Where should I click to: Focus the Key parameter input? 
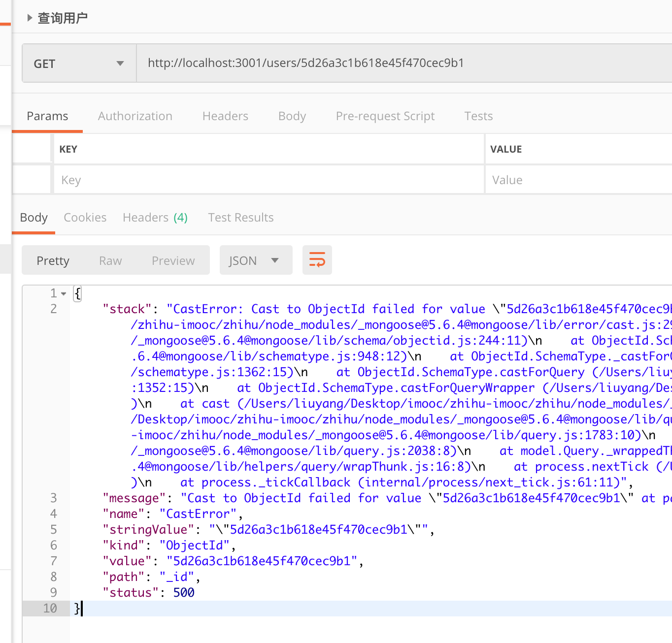[269, 180]
